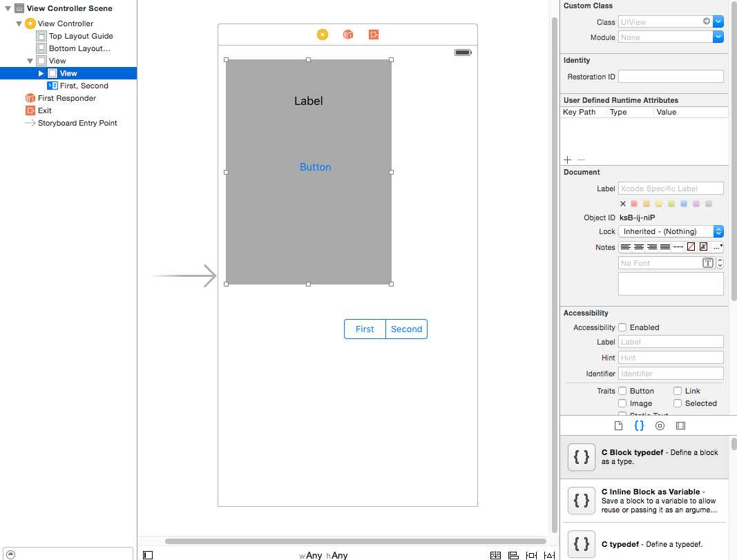This screenshot has height=560, width=737.
Task: Choose the blue label color swatch
Action: pyautogui.click(x=684, y=204)
